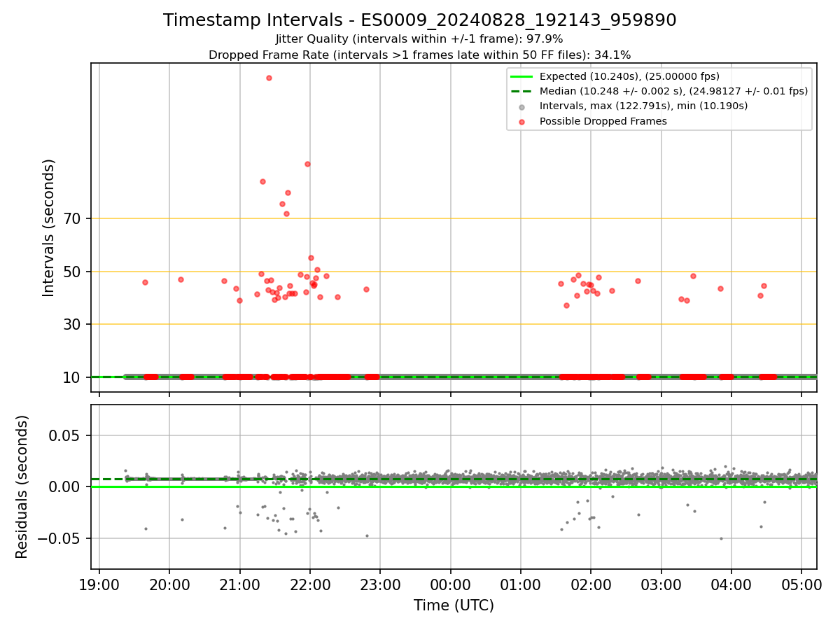The width and height of the screenshot is (840, 630).
Task: Click the highest red dropped-frame point near the plot top
Action: click(269, 78)
